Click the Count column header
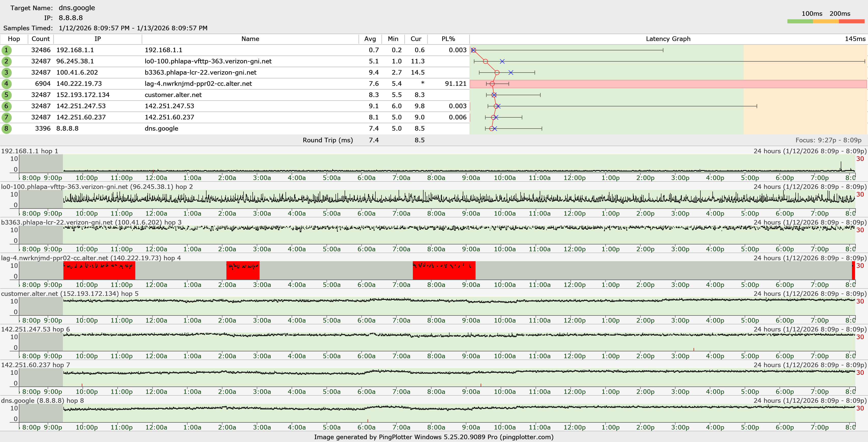Viewport: 868px width, 442px height. (x=40, y=39)
